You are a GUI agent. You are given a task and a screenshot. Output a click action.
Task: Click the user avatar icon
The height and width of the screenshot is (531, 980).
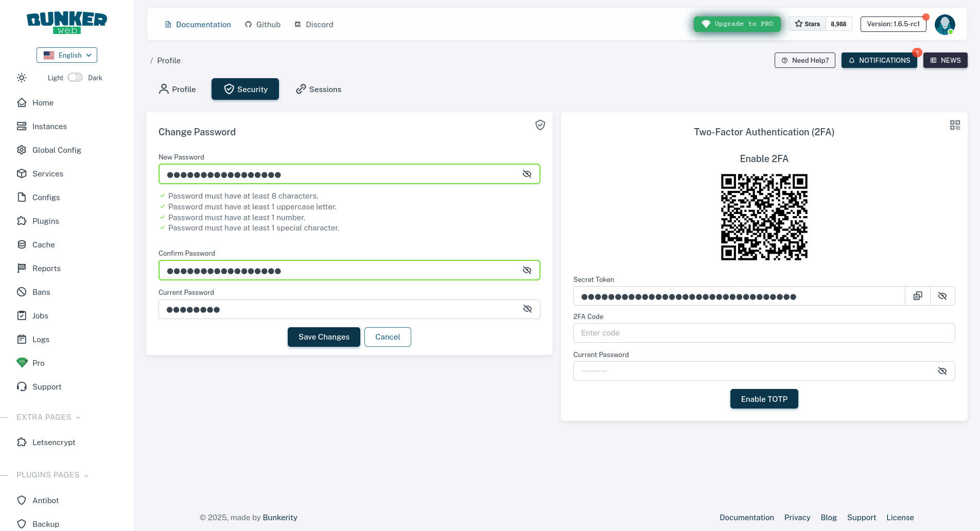pyautogui.click(x=944, y=24)
